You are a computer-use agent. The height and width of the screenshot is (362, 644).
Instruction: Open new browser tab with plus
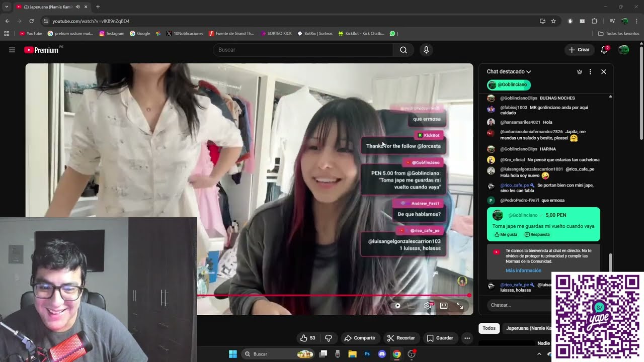tap(98, 7)
